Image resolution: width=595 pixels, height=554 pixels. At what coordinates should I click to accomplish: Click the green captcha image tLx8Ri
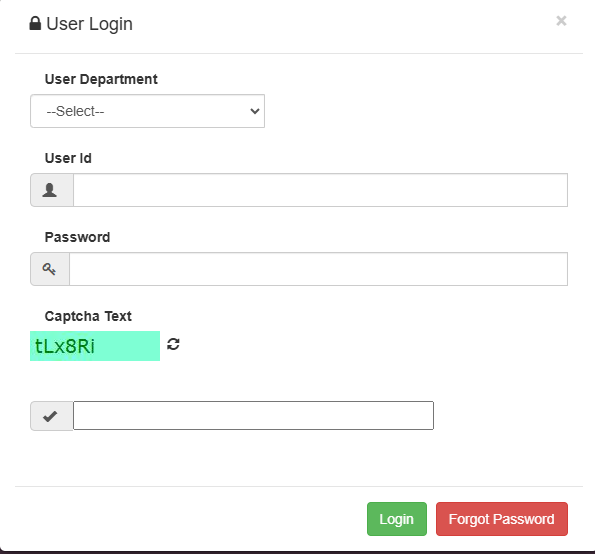(x=95, y=346)
